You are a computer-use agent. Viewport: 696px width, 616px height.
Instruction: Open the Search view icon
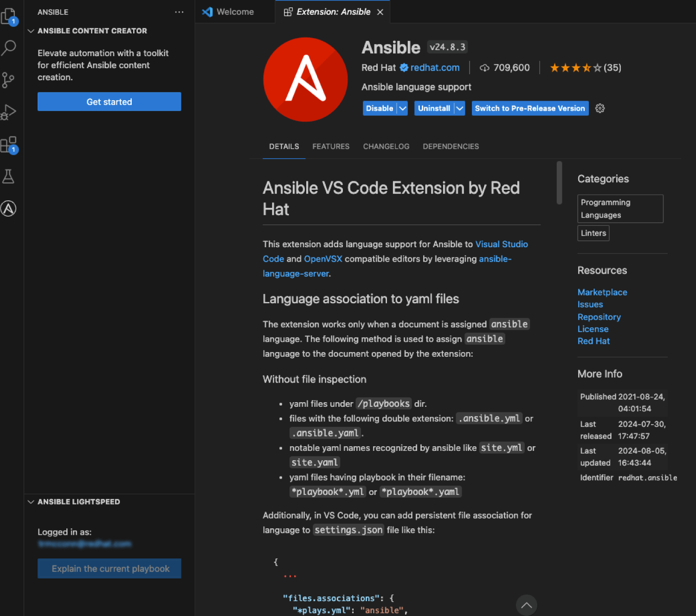pyautogui.click(x=9, y=48)
